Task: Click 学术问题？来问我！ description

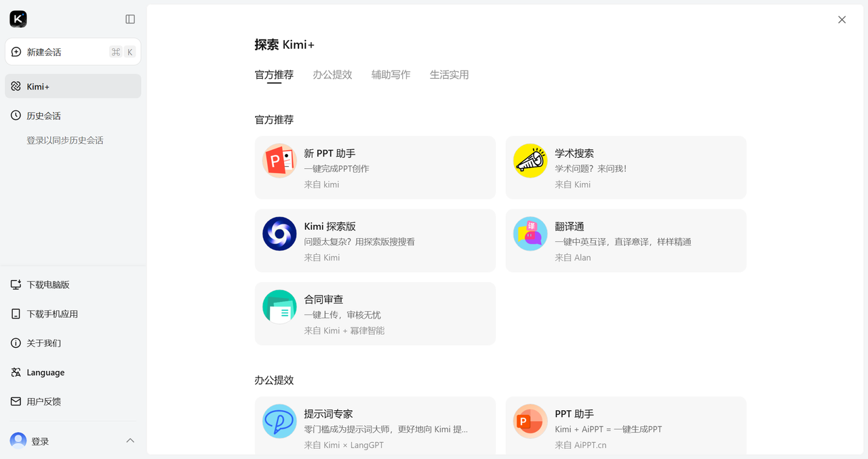Action: point(591,169)
